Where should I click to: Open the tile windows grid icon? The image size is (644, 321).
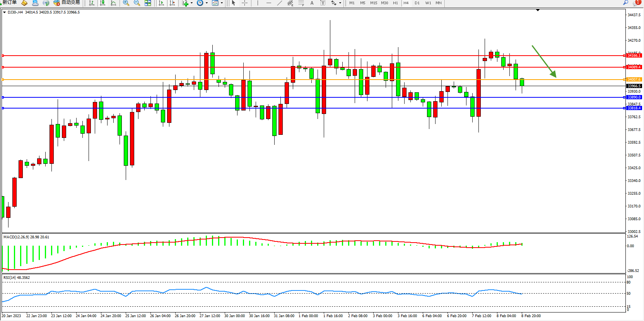point(148,3)
